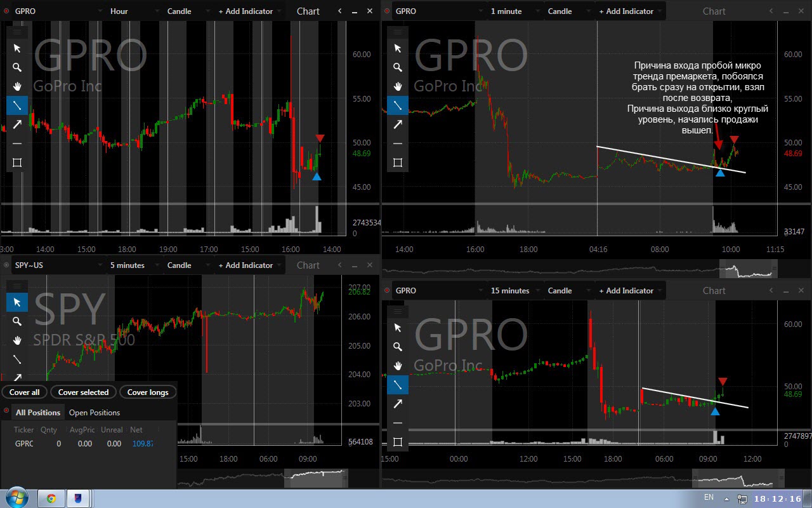Click range navigator window under GPRO 1 minute chart

pyautogui.click(x=748, y=269)
